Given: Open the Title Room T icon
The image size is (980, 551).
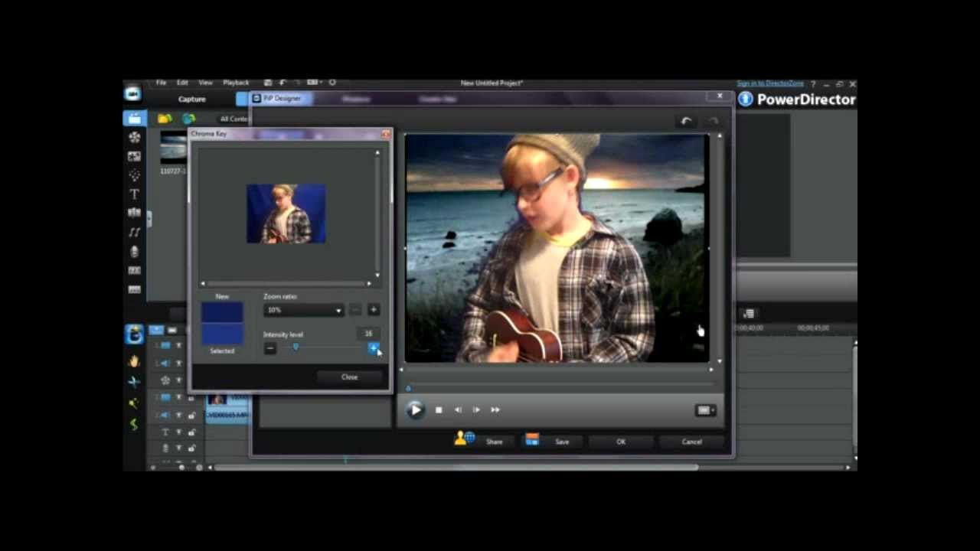Looking at the screenshot, I should click(135, 194).
